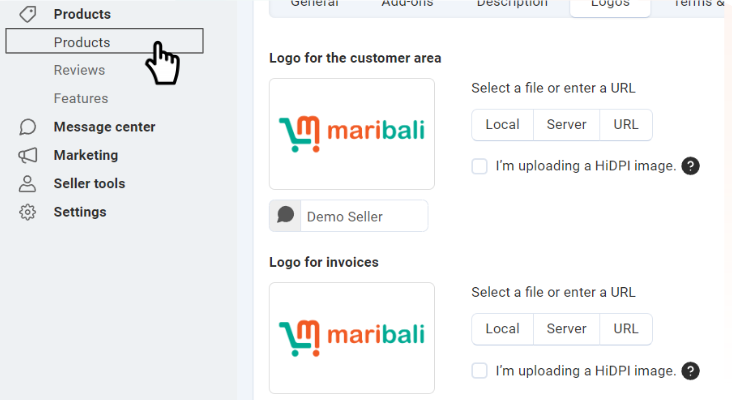Click HiDPI help icon for invoices logo
This screenshot has height=400, width=732.
(x=689, y=371)
